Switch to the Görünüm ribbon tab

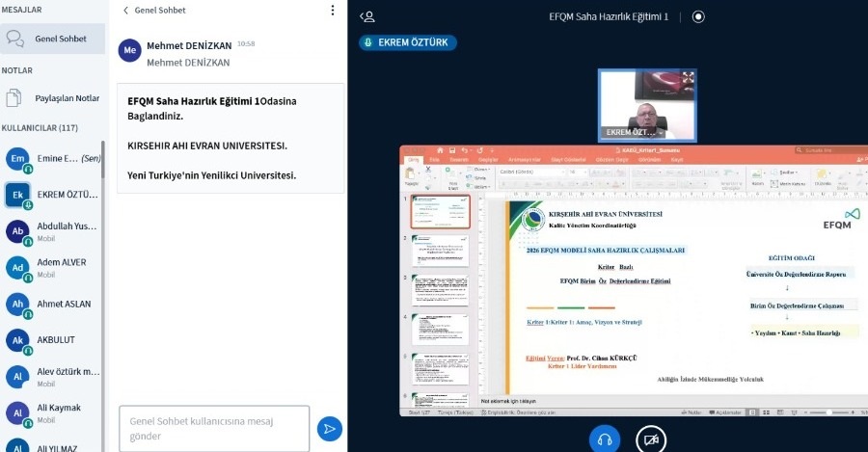tap(650, 160)
